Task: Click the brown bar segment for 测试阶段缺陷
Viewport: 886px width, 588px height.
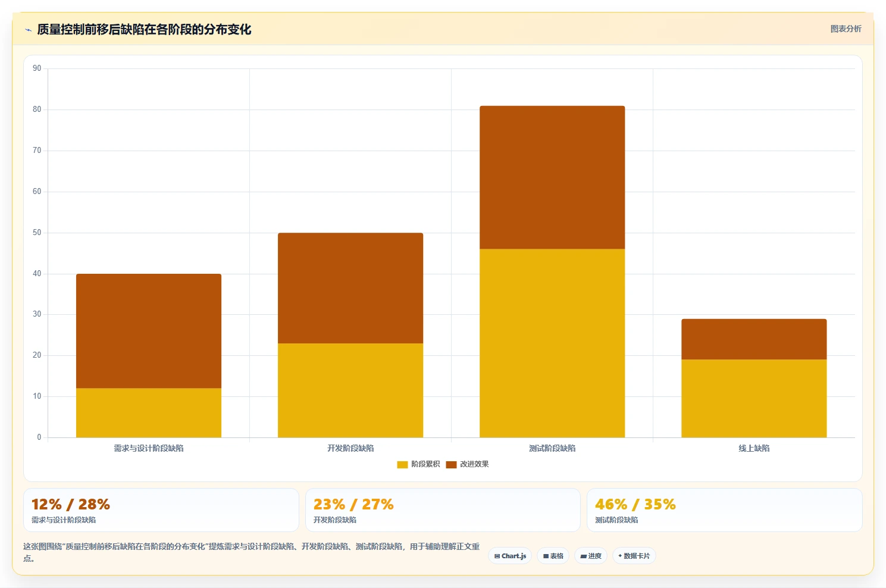Action: (x=552, y=177)
